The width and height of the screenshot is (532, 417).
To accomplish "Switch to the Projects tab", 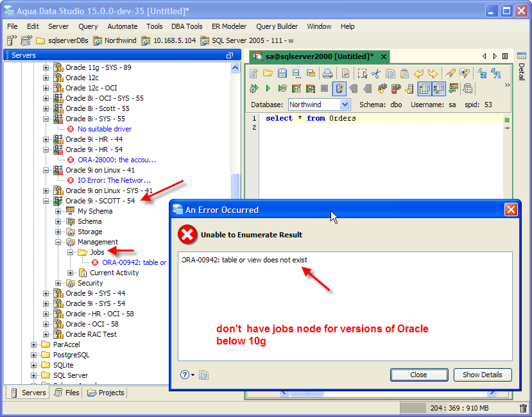I will point(105,393).
